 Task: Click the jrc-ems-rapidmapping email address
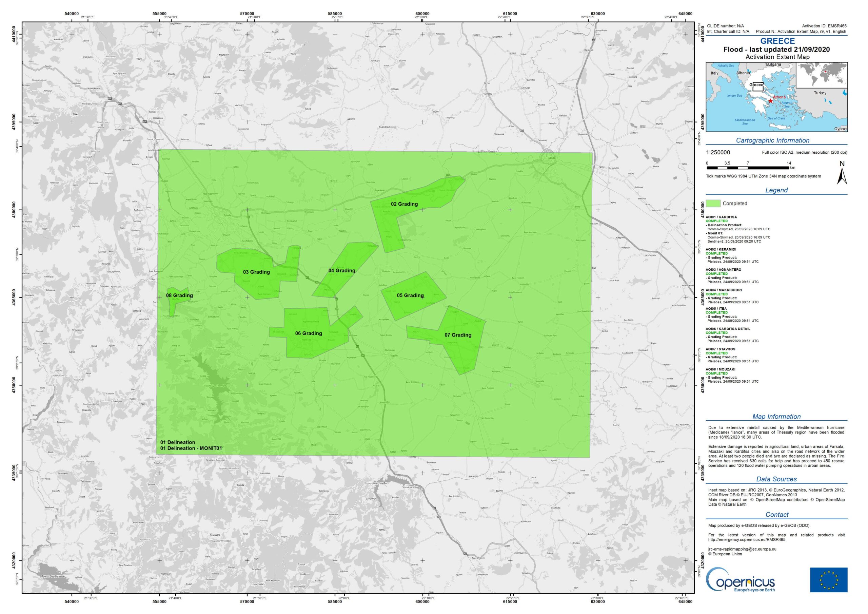tap(742, 549)
